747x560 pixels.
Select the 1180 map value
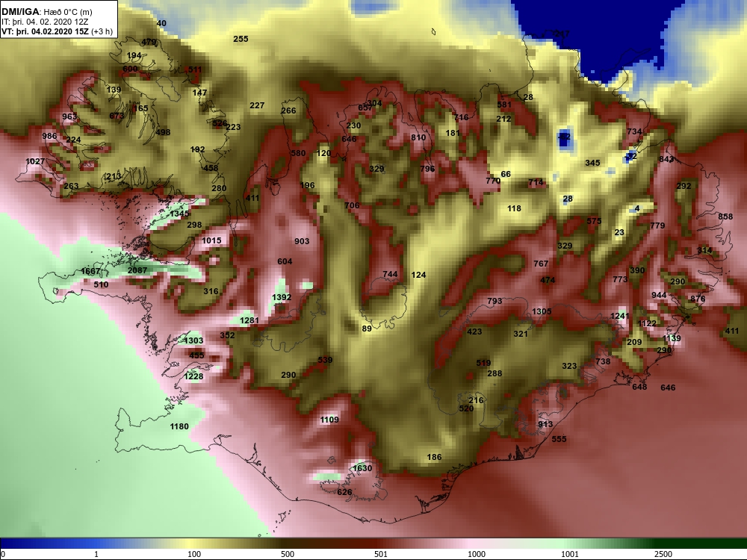[x=179, y=426]
